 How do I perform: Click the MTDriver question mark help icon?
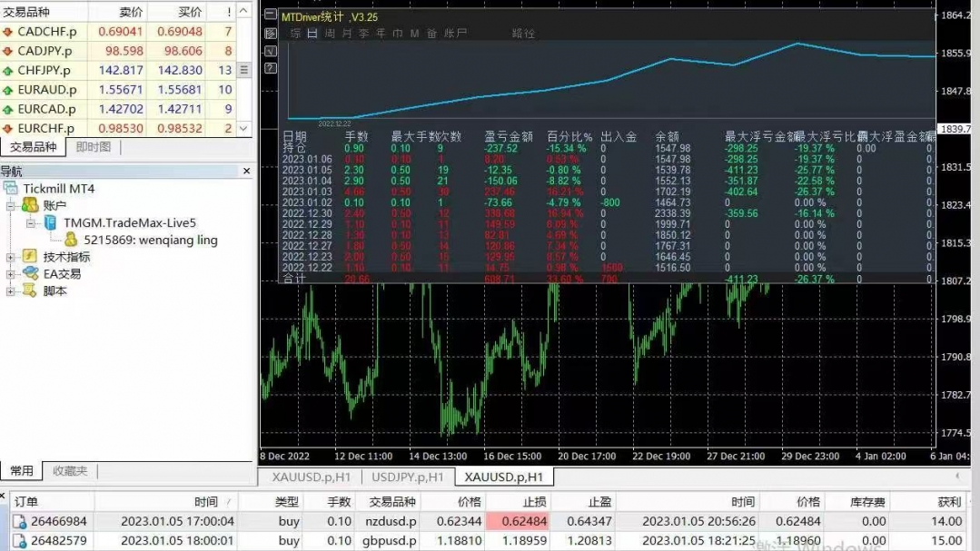tap(271, 68)
